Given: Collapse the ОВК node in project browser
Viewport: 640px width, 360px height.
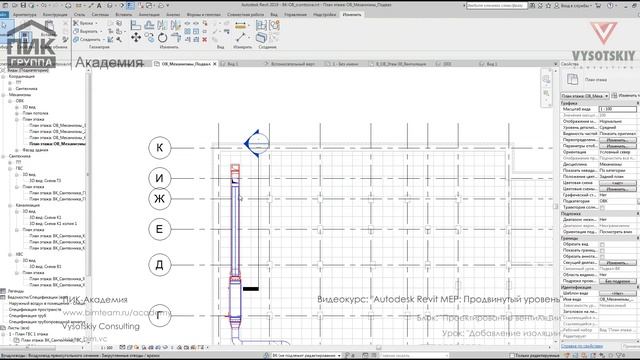Looking at the screenshot, I should click(10, 101).
